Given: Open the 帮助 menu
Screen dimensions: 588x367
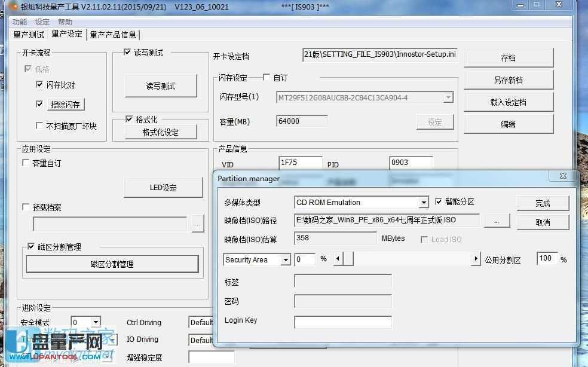Looking at the screenshot, I should click(65, 22).
